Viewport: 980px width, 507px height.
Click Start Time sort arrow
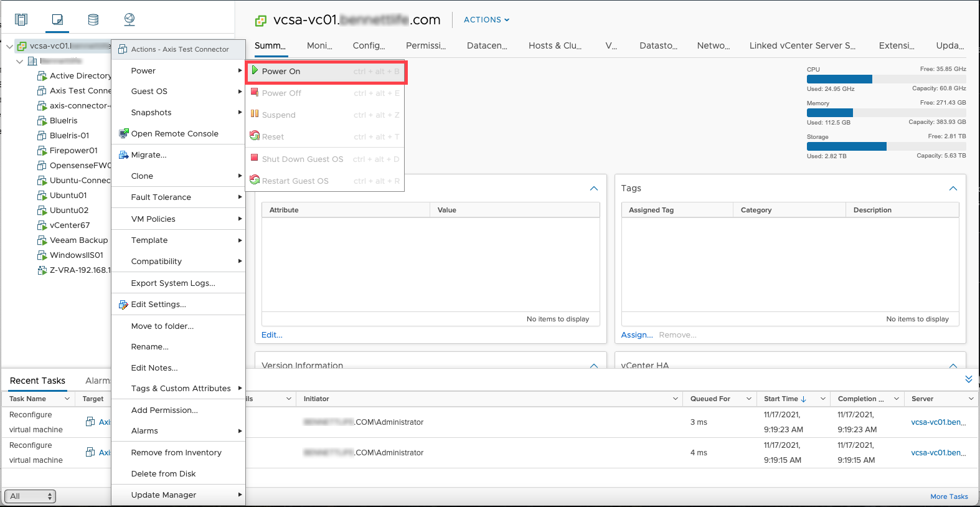(804, 399)
